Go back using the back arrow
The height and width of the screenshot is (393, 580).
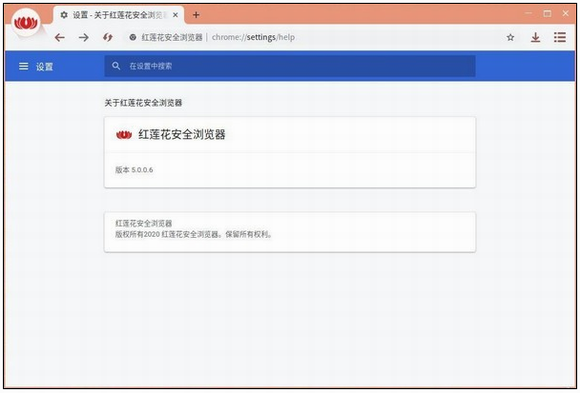point(60,37)
